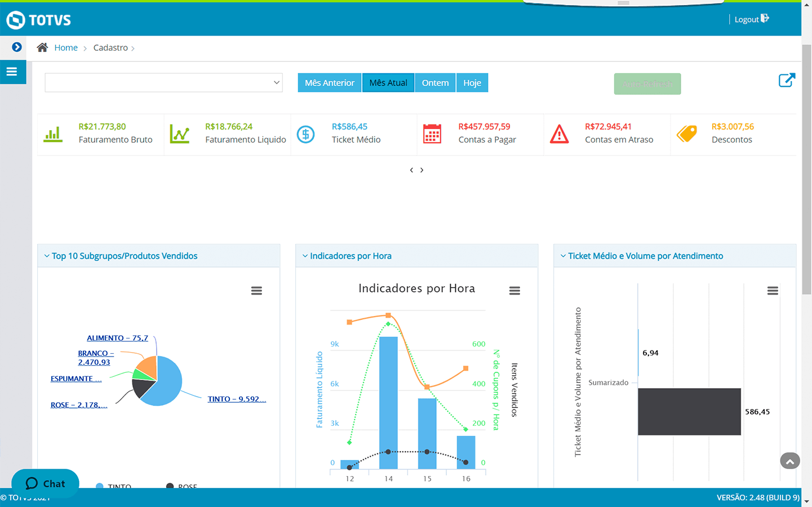Click the Home house icon in breadcrumb
This screenshot has height=507, width=812.
(42, 48)
